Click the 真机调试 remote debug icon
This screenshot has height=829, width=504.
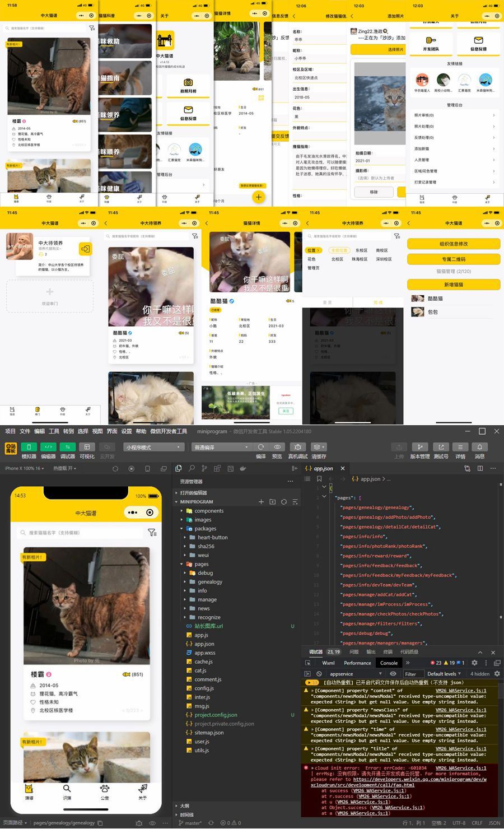tap(298, 447)
